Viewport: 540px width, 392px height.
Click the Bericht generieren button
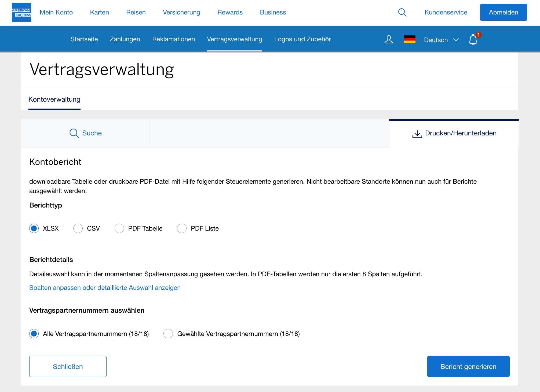tap(468, 366)
